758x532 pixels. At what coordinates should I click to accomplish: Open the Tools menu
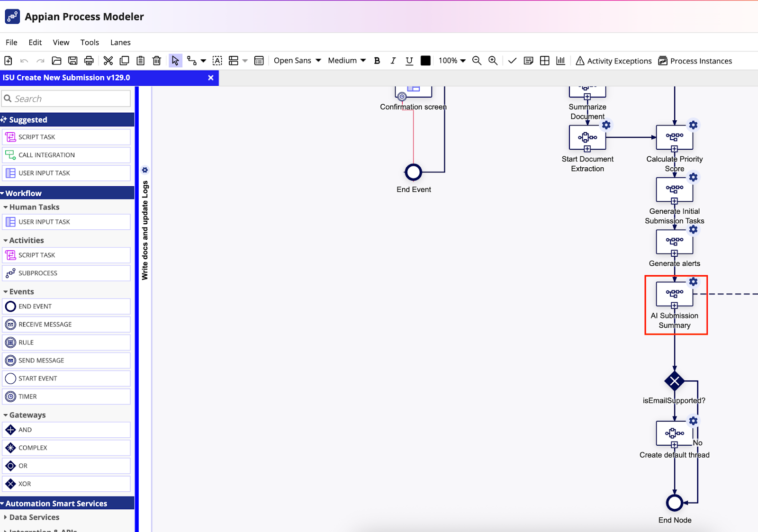point(90,42)
